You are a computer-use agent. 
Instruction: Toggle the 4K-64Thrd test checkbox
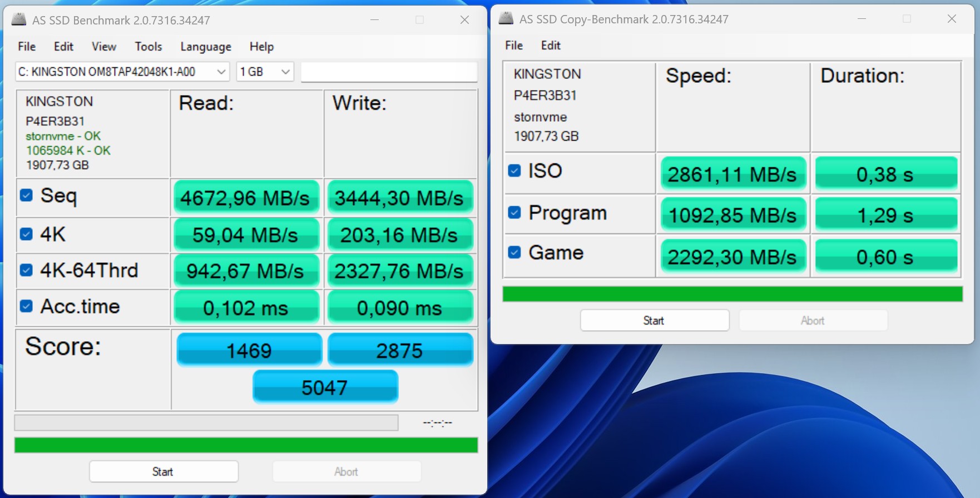tap(26, 270)
